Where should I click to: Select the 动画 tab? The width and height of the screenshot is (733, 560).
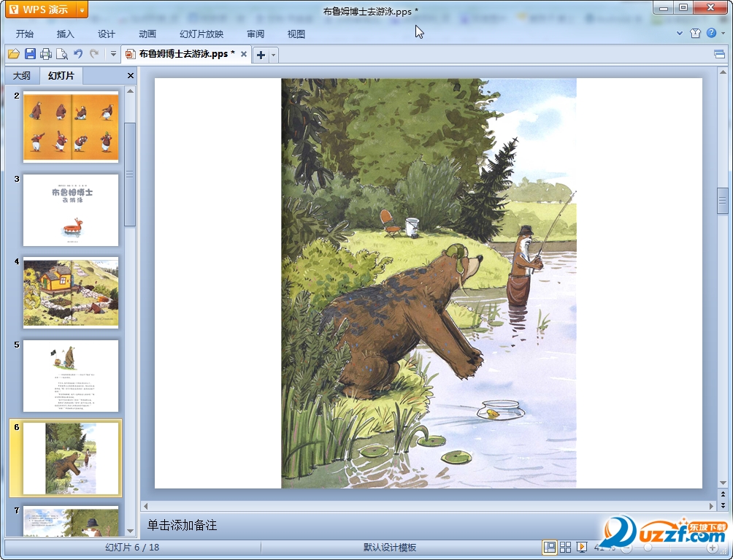coord(147,34)
